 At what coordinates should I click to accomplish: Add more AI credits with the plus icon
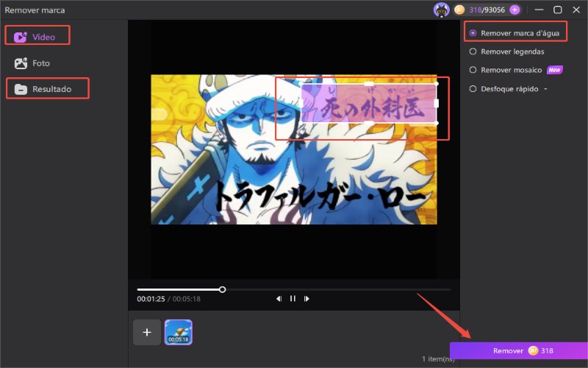515,10
